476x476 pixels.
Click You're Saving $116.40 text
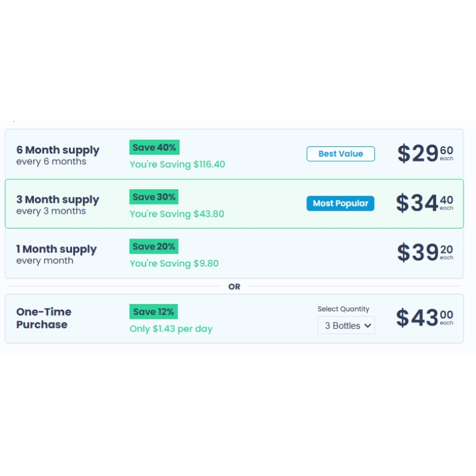coord(177,164)
